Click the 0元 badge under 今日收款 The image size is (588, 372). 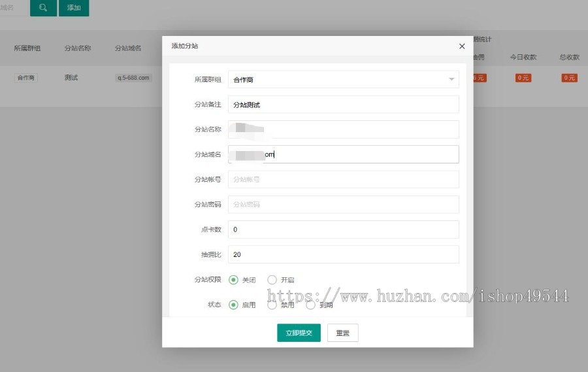[x=523, y=78]
